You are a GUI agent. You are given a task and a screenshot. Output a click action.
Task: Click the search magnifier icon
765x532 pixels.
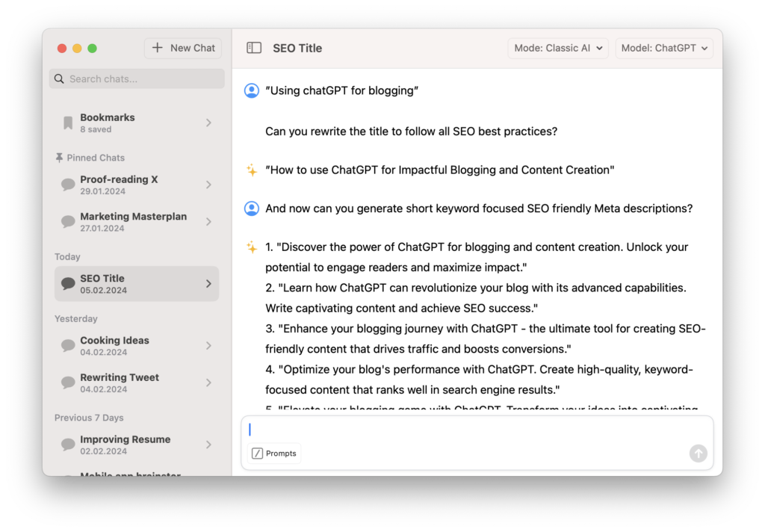(59, 78)
